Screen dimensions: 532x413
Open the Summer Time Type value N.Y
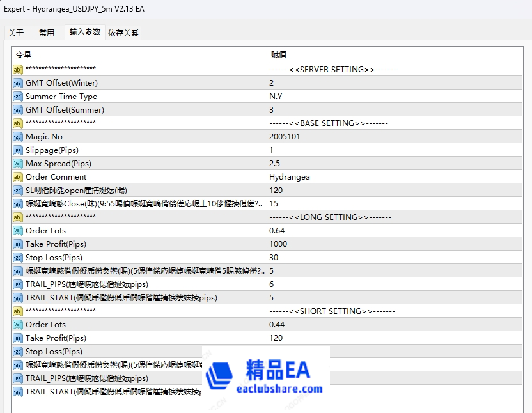tap(276, 97)
